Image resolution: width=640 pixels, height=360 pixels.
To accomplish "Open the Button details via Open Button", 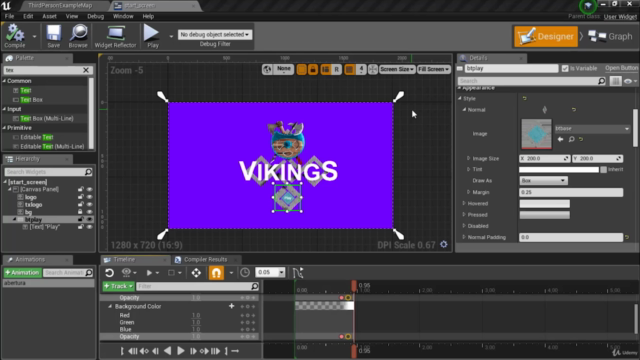I will [x=622, y=68].
